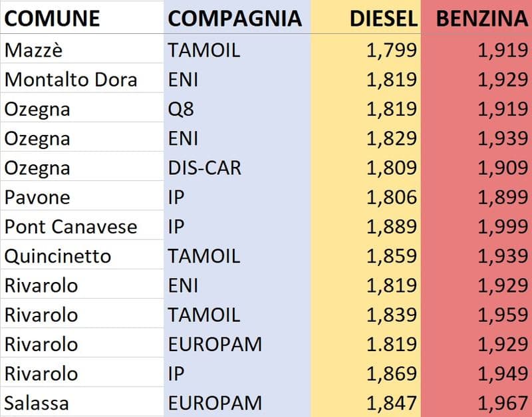Select the COMPAGNIA column header
This screenshot has width=532, height=417.
pyautogui.click(x=234, y=19)
